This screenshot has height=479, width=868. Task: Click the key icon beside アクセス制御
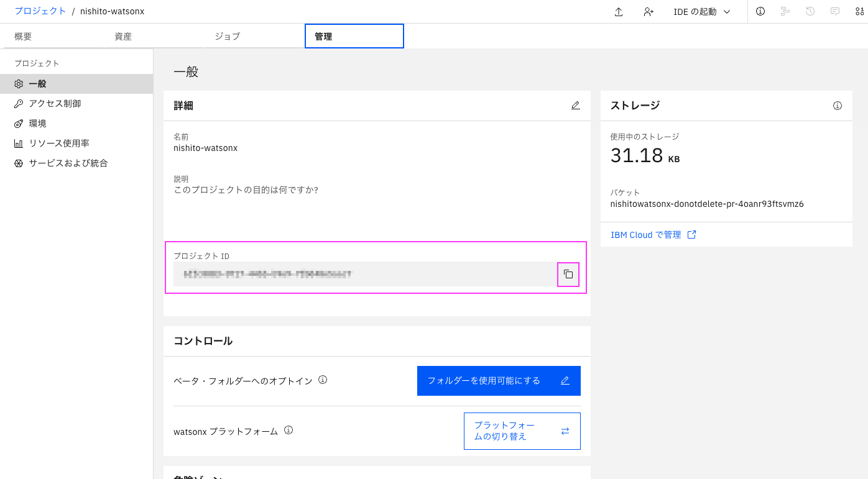(19, 104)
